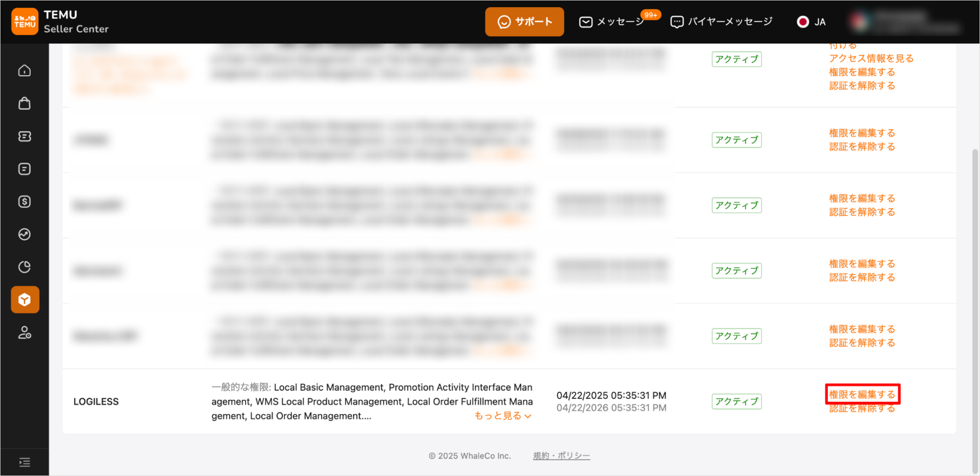Image resolution: width=980 pixels, height=476 pixels.
Task: Select the coupon ticket sidebar icon
Action: 24,136
